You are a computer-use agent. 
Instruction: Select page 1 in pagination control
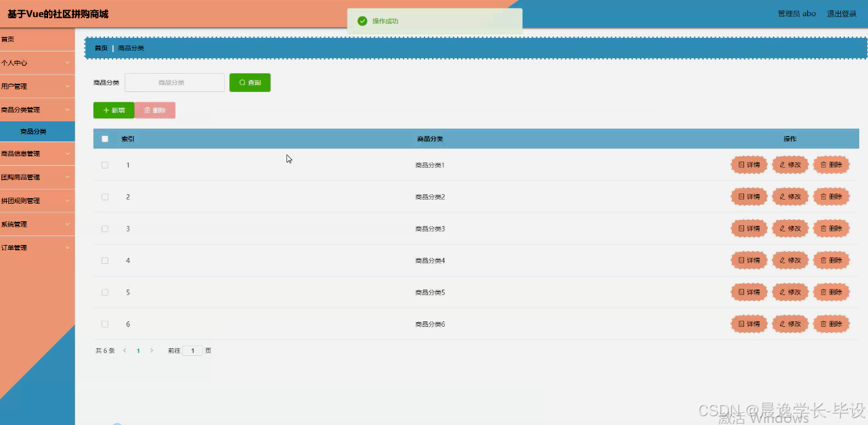(138, 351)
